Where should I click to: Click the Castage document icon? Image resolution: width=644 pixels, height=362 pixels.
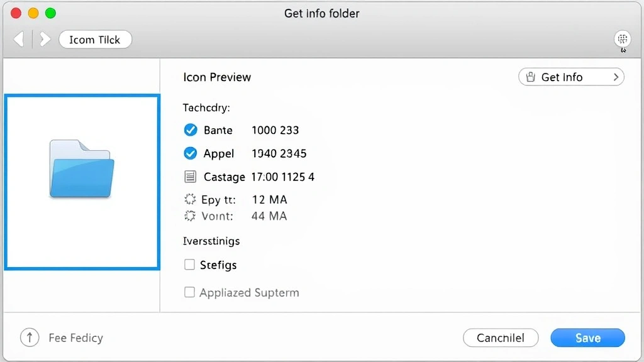pos(191,177)
